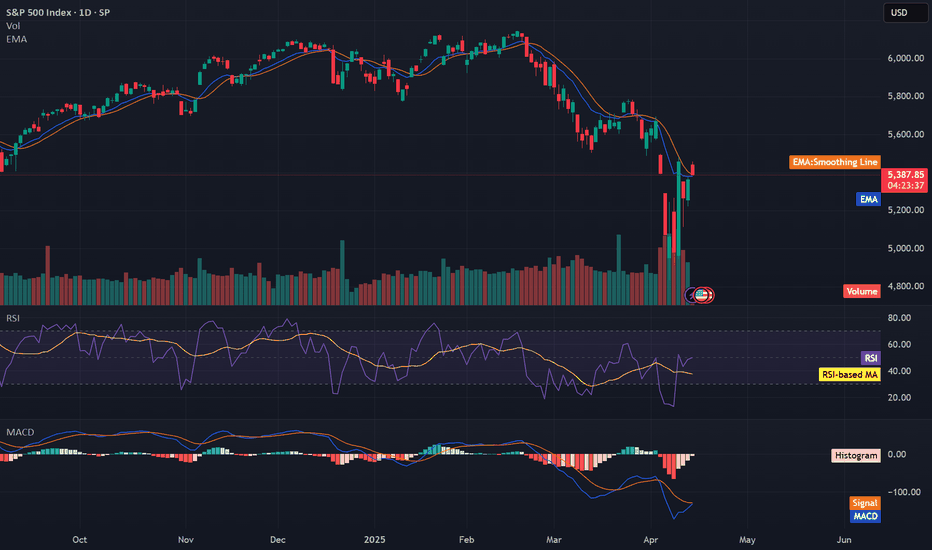932x550 pixels.
Task: Click the Dec label on time axis
Action: 278,540
